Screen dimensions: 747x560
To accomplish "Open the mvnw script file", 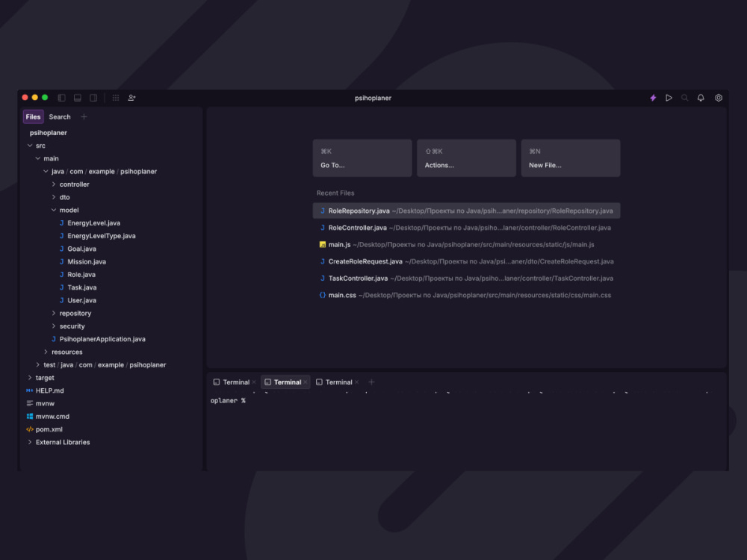I will pyautogui.click(x=45, y=403).
